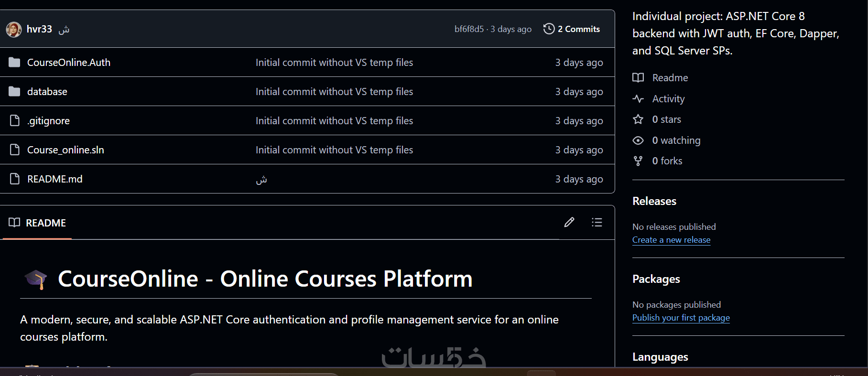Open the README outline list icon

[597, 222]
